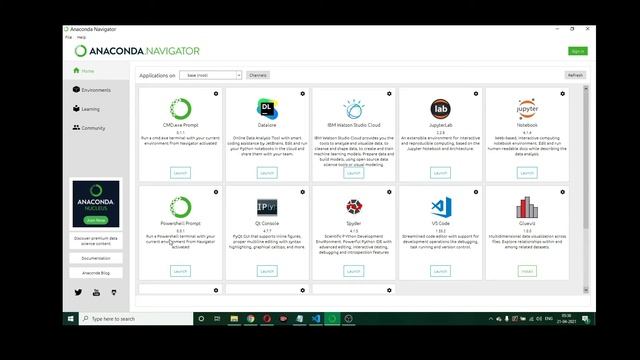Launch CMD.exe Prompt

(180, 173)
